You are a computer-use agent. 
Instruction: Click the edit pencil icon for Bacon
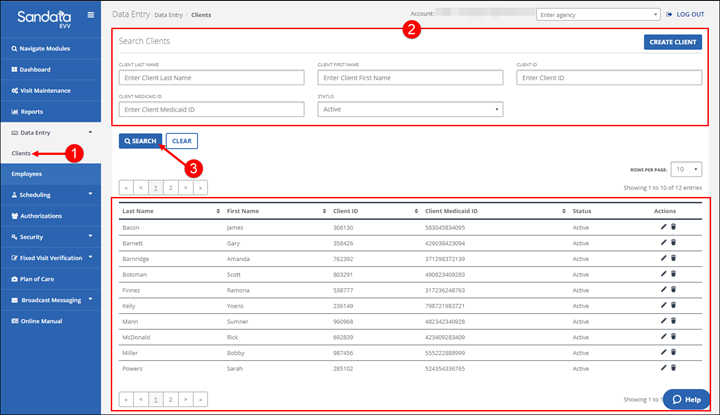tap(663, 228)
